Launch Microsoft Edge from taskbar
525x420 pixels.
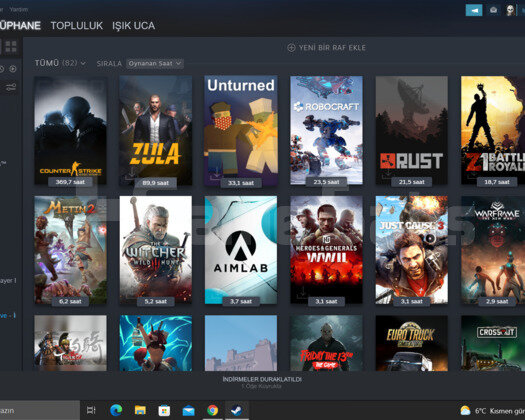(x=116, y=410)
